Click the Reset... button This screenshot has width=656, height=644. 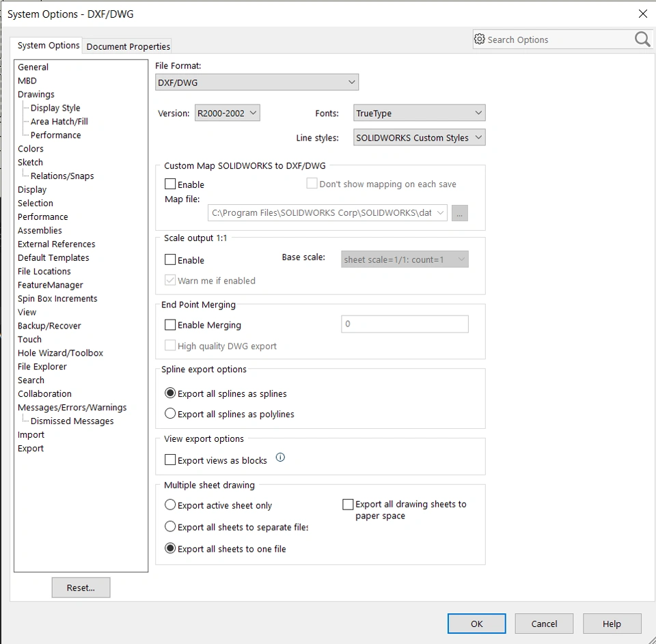coord(81,587)
